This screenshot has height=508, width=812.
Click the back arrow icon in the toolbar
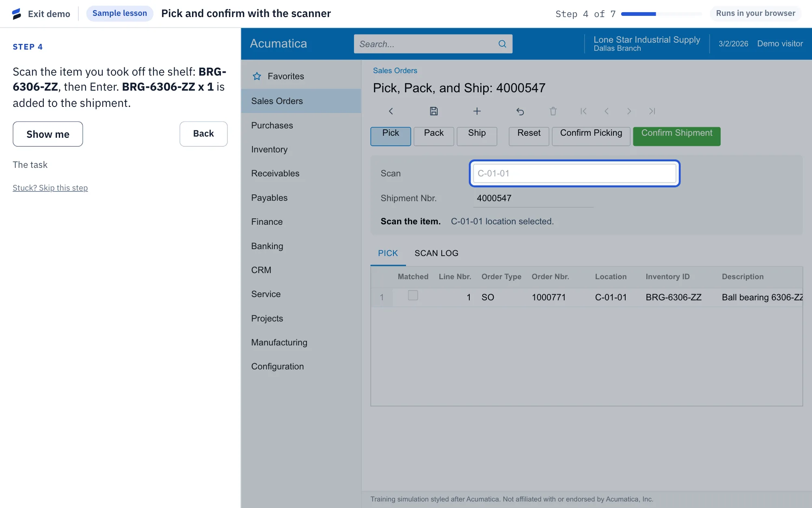(x=391, y=111)
